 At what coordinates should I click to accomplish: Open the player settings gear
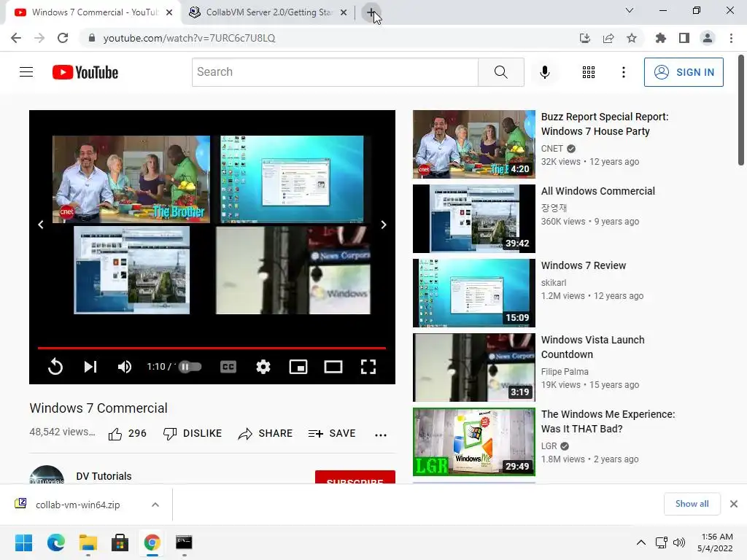[x=263, y=367]
